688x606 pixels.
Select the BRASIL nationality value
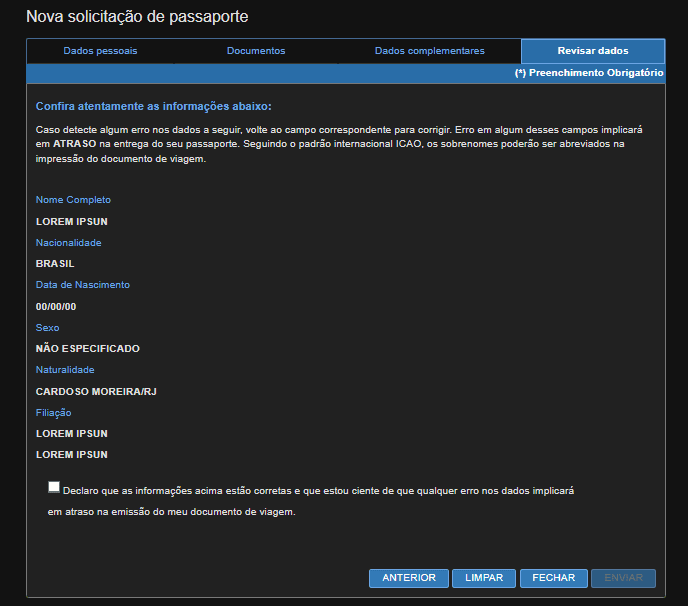click(55, 264)
